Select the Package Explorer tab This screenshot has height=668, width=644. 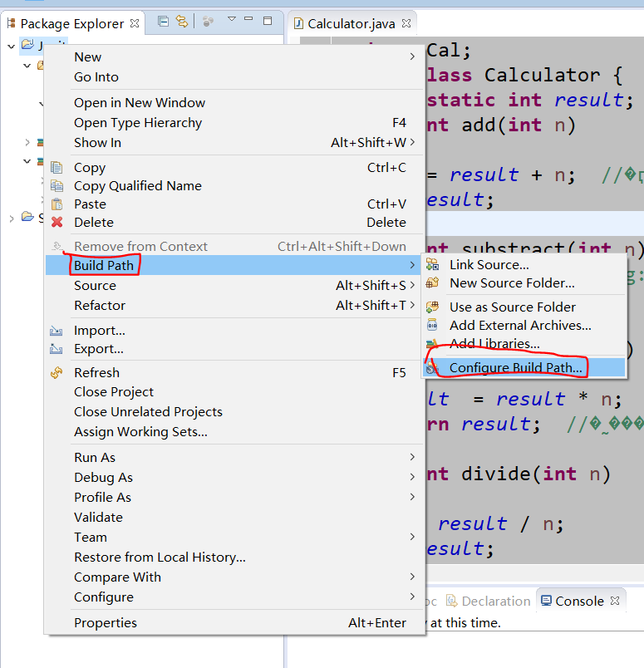point(72,24)
